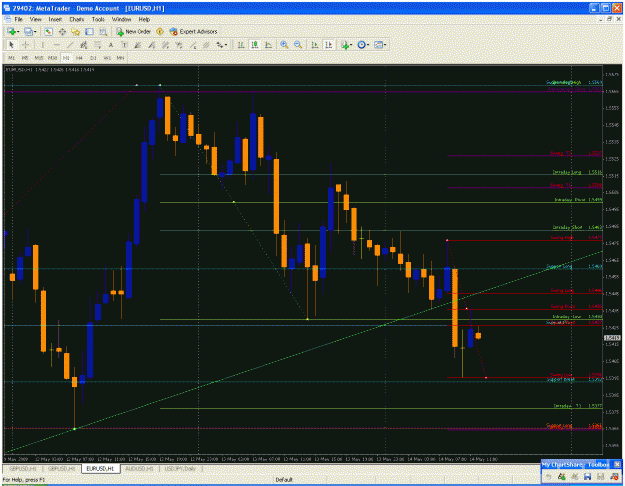Expand the New Chart dropdown arrow
Viewport: 625px width, 486px height.
pyautogui.click(x=18, y=32)
